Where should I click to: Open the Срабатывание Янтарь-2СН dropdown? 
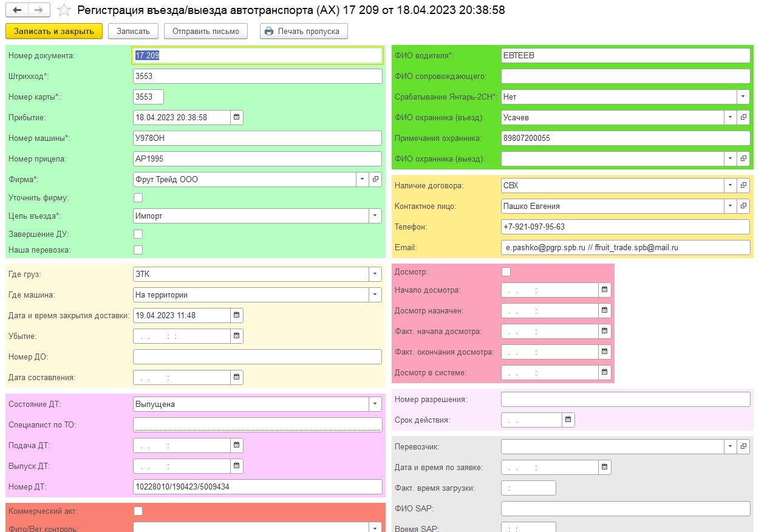coord(743,97)
